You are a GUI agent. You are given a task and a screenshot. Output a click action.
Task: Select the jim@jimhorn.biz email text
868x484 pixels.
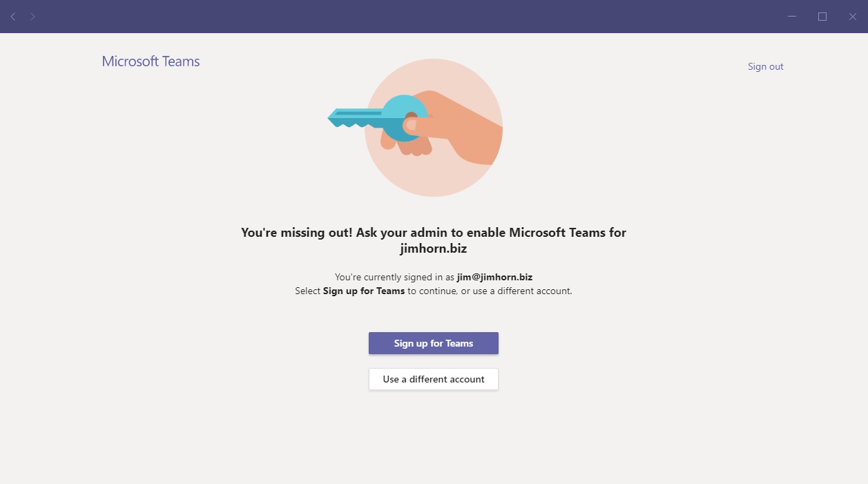494,277
